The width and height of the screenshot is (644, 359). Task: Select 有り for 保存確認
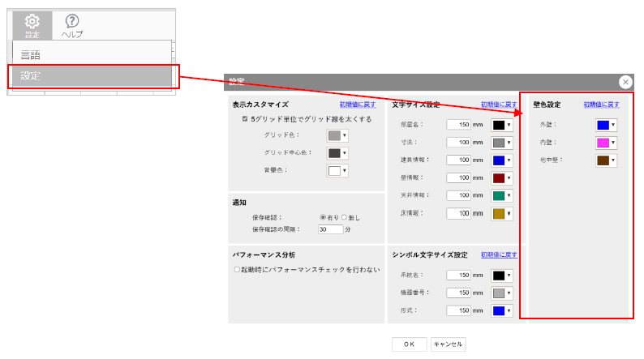pos(323,217)
